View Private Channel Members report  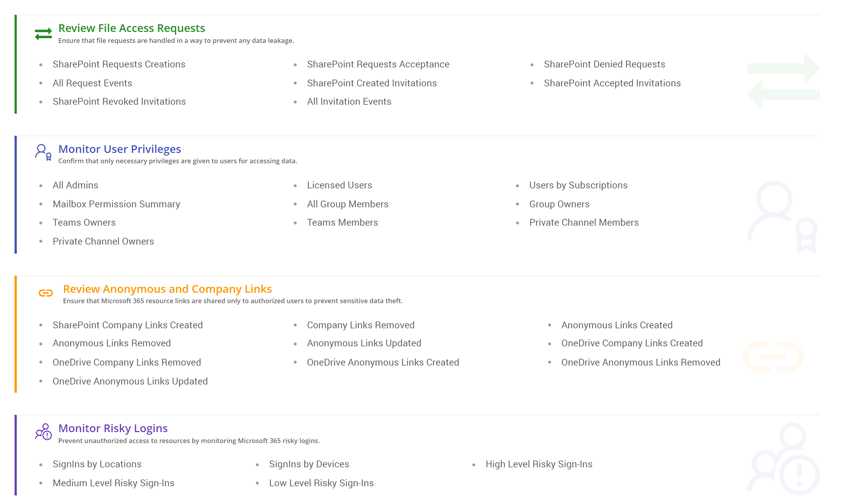583,223
